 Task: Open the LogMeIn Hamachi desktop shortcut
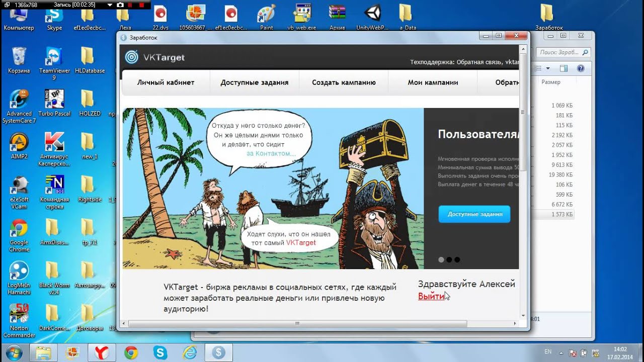(19, 278)
